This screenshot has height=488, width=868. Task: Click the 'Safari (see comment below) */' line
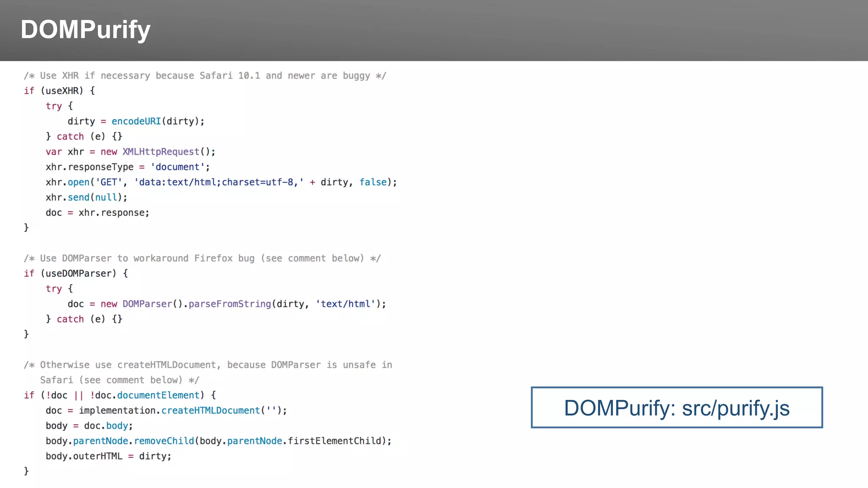(x=120, y=380)
